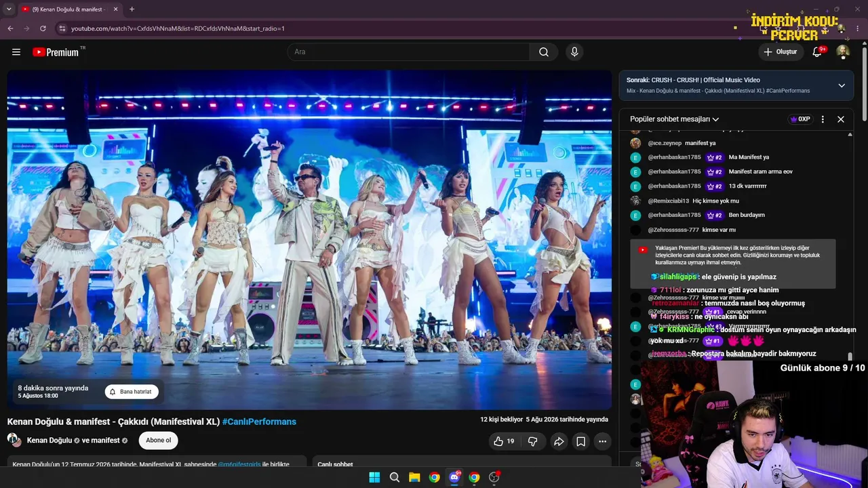The image size is (868, 488).
Task: Open more actions under the video
Action: pyautogui.click(x=602, y=441)
